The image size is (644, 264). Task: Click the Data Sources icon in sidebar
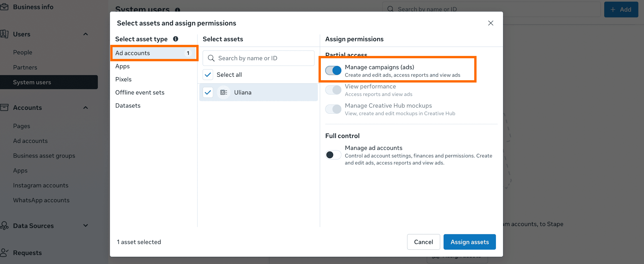5,225
